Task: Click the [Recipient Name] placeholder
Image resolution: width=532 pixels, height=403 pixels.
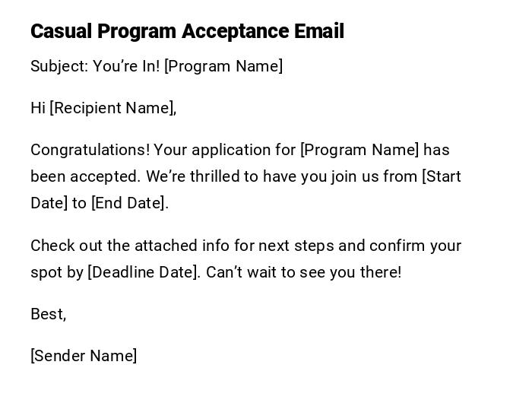Action: coord(111,108)
